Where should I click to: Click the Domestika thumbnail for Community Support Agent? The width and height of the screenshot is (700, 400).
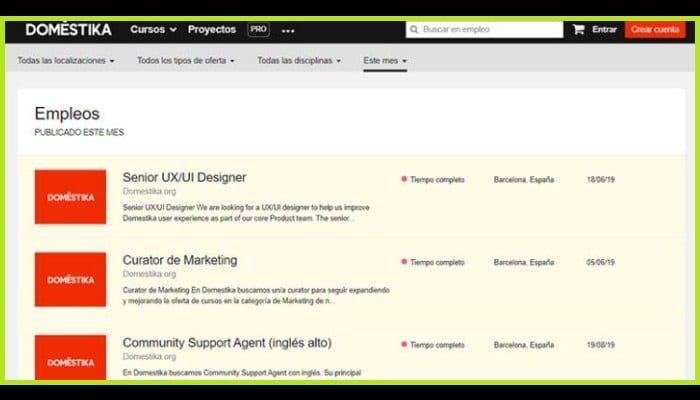(71, 358)
